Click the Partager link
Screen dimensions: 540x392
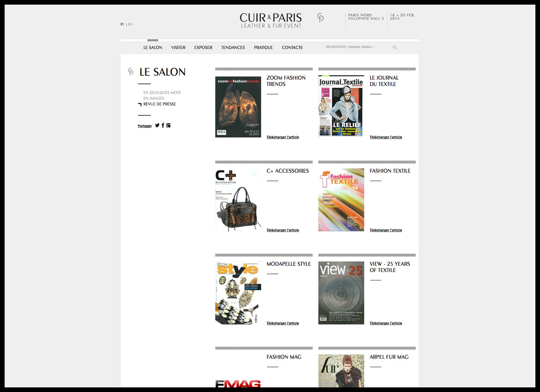[x=144, y=126]
